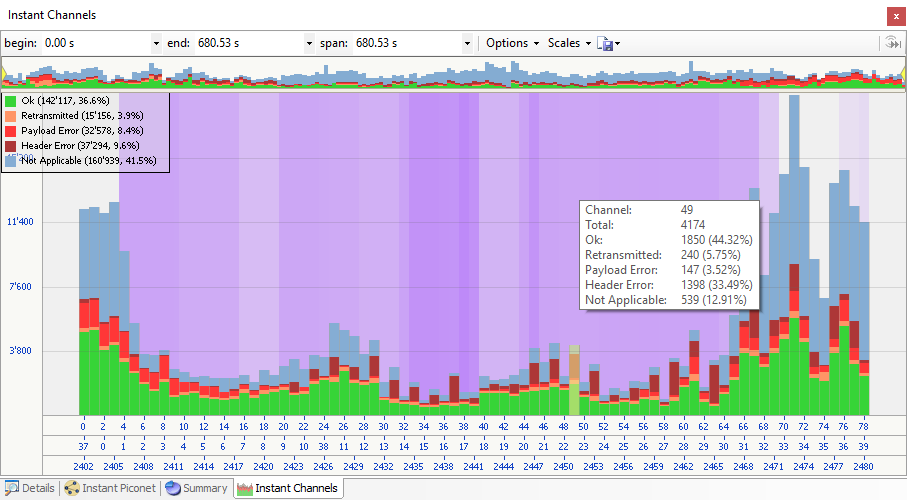Open the begin time dropdown

tap(156, 43)
